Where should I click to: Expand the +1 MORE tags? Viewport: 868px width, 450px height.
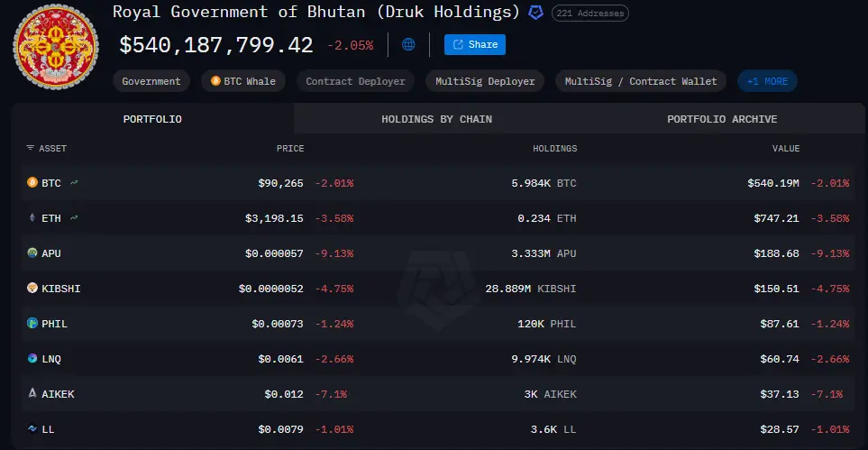tap(767, 81)
